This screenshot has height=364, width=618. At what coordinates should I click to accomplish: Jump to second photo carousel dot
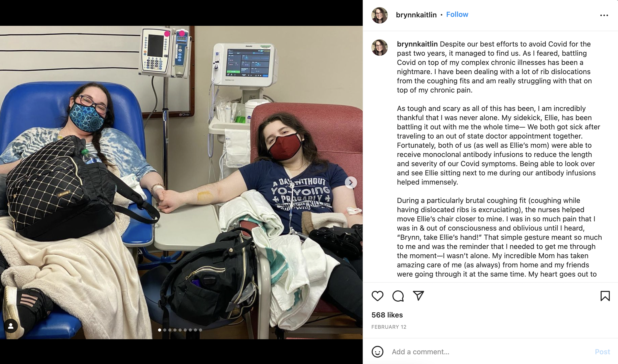click(x=165, y=330)
